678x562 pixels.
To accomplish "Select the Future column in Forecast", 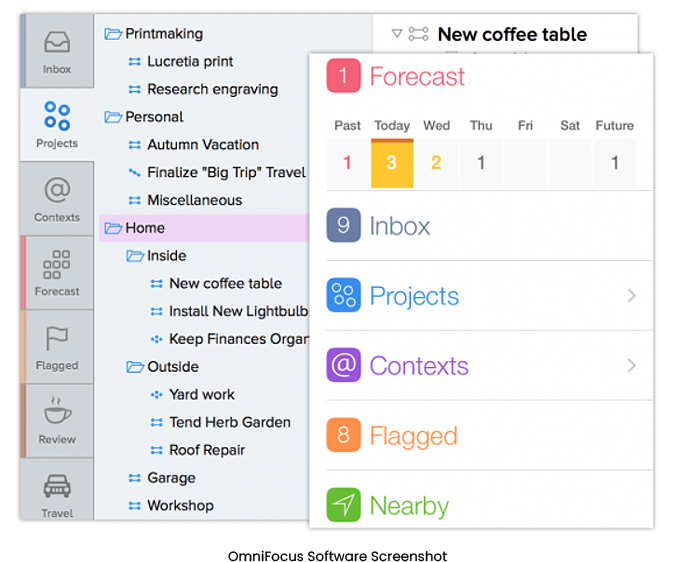I will (x=614, y=163).
